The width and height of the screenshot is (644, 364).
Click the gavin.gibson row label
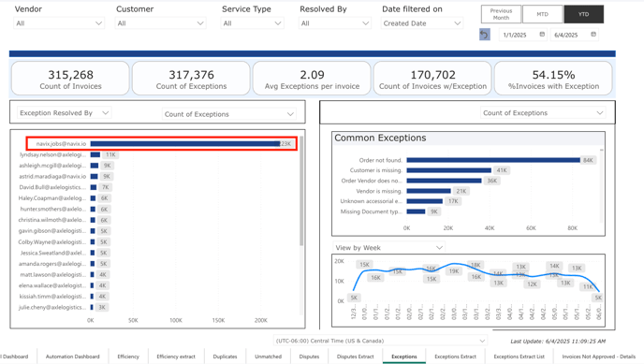[52, 231]
